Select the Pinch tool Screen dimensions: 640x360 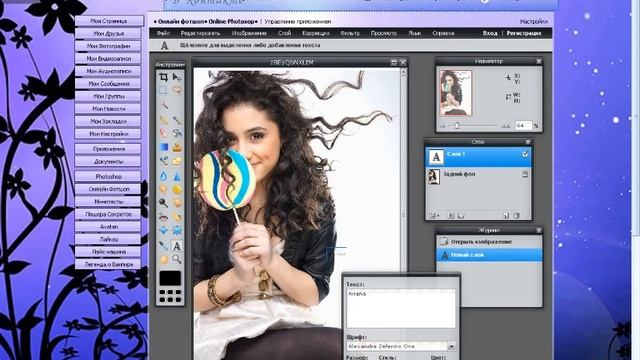177,231
